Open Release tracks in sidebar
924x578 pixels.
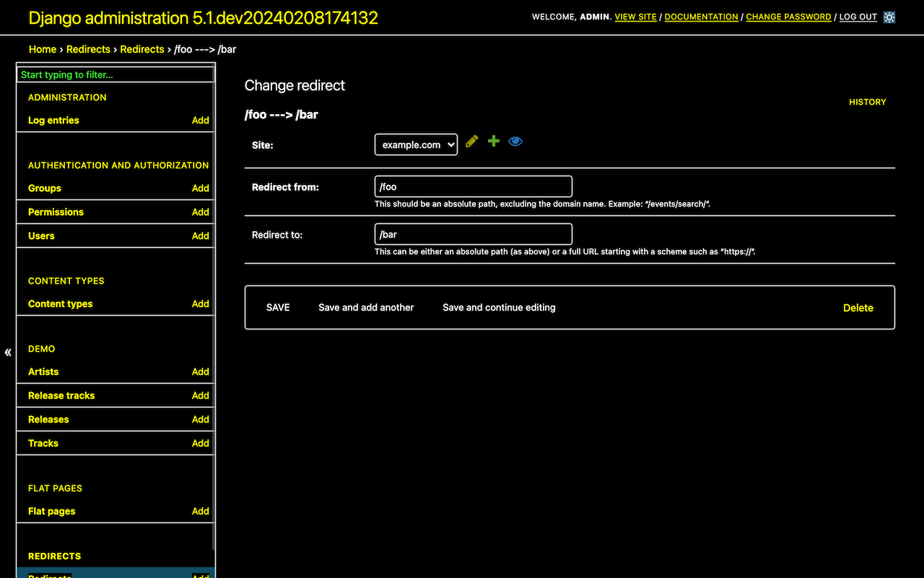point(61,395)
